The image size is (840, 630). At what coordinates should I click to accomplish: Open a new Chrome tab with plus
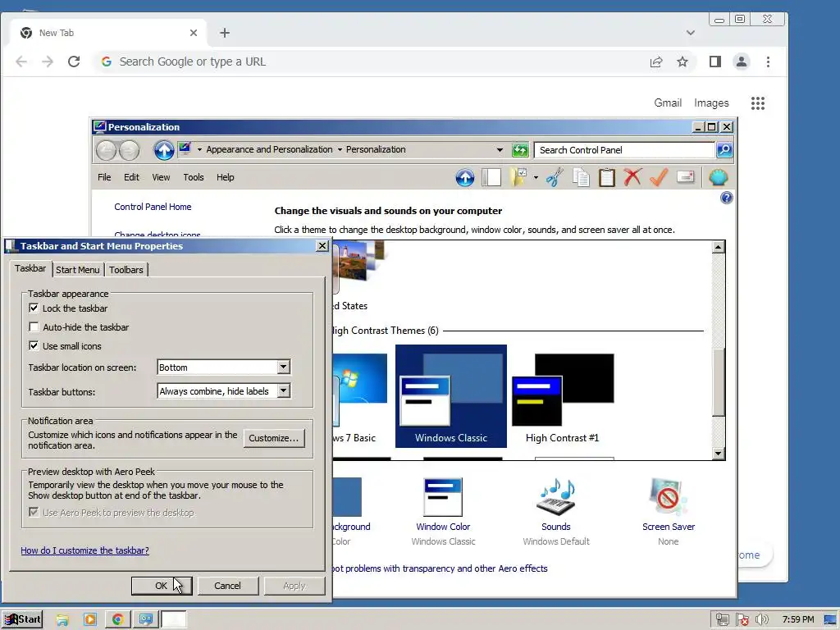[225, 33]
